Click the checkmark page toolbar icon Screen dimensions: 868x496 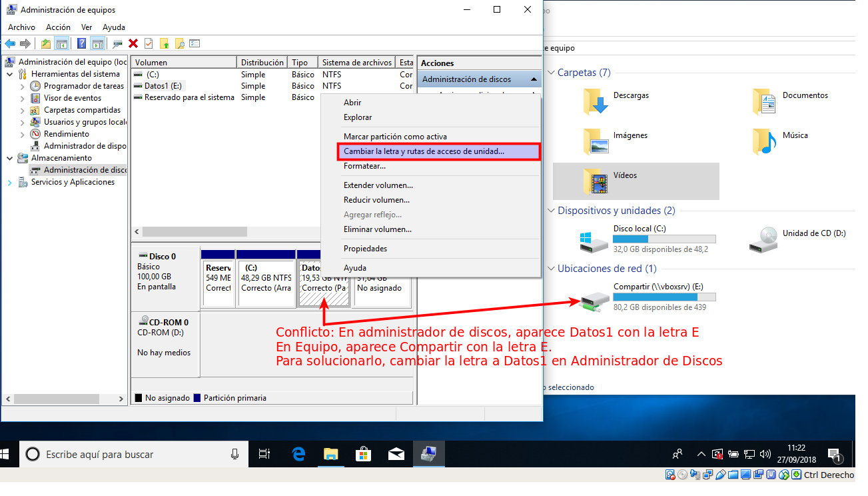pos(148,43)
